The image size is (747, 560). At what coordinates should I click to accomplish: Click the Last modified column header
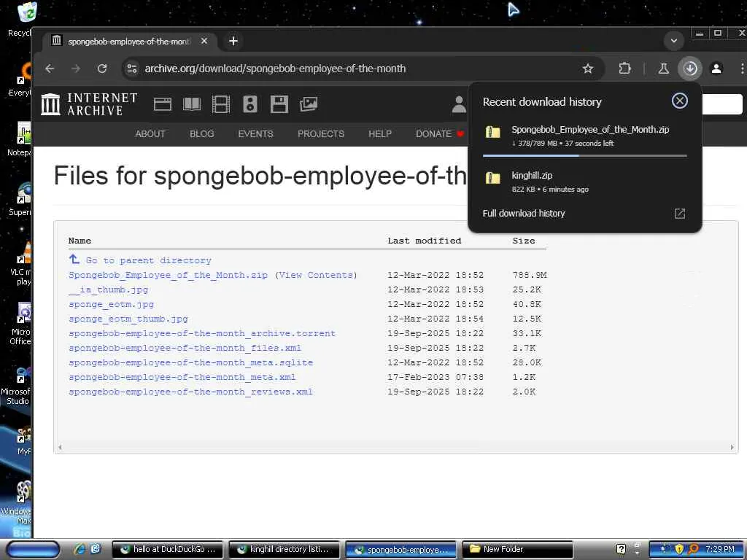click(424, 241)
